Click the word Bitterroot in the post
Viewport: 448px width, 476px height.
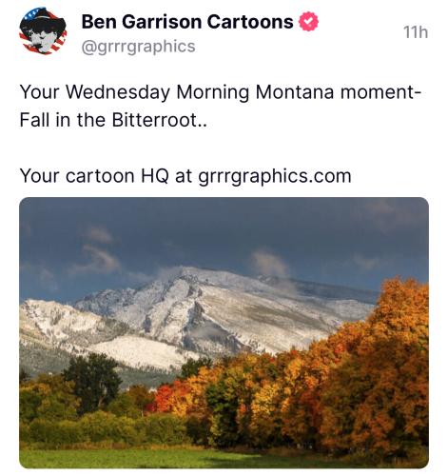155,120
